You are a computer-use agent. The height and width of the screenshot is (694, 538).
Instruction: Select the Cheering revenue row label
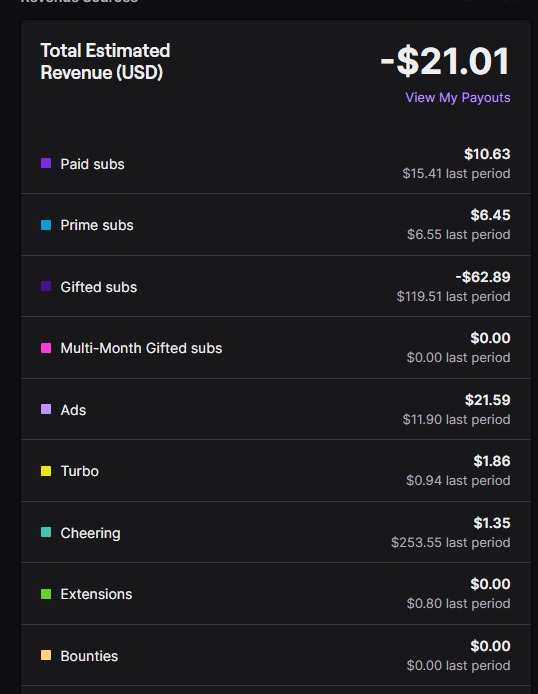(x=90, y=533)
